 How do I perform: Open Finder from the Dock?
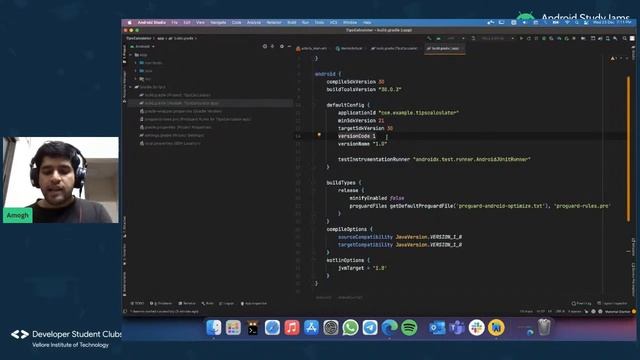[213, 327]
